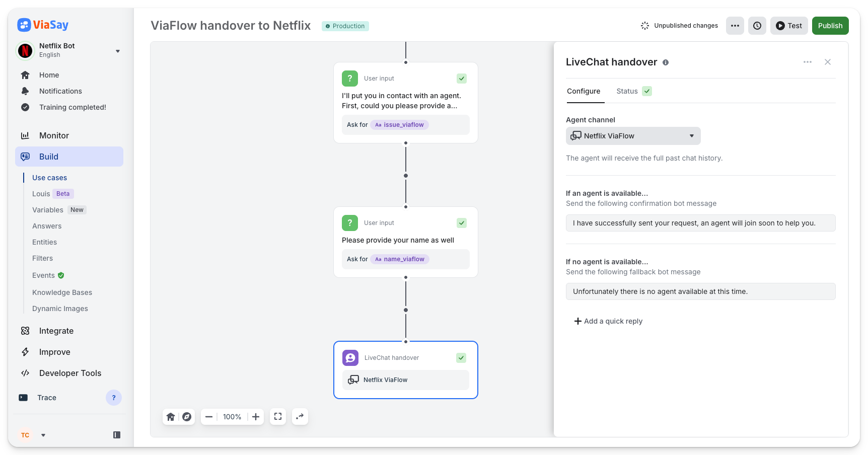Screen dimensions: 868x455
Task: Click the Production environment badge
Action: click(345, 26)
